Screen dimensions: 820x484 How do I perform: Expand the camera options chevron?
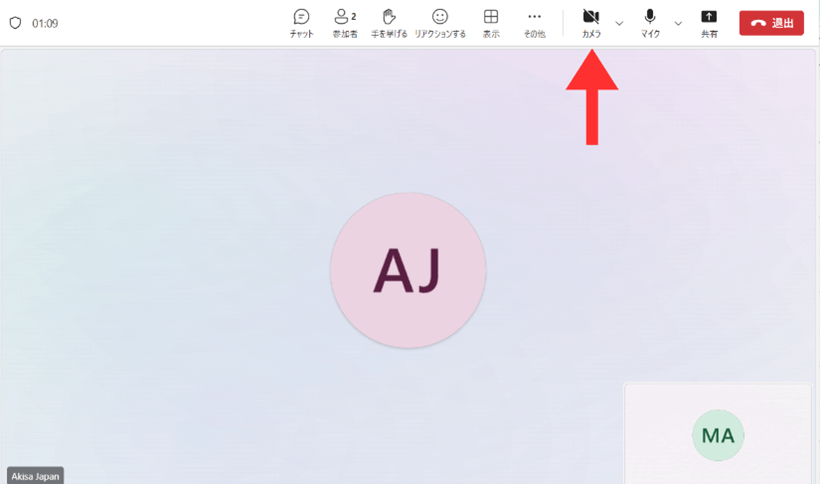[x=619, y=24]
